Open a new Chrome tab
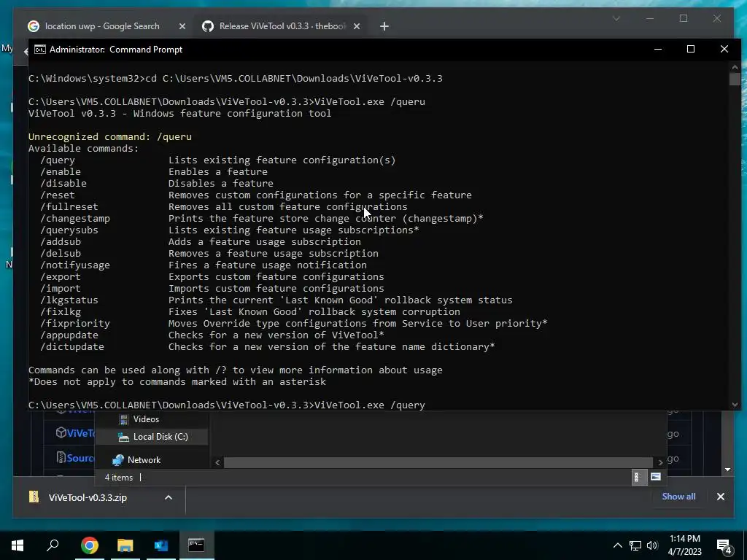Screen dimensions: 747x560 click(x=384, y=27)
